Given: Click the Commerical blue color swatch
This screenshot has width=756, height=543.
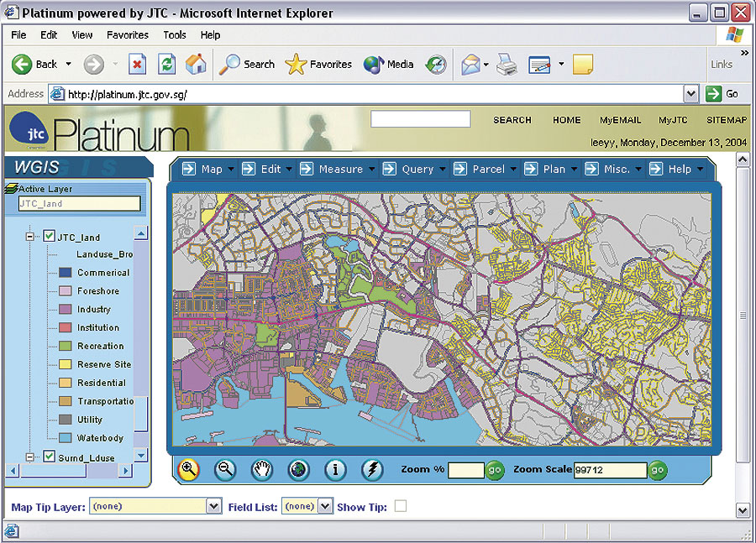Looking at the screenshot, I should point(65,273).
